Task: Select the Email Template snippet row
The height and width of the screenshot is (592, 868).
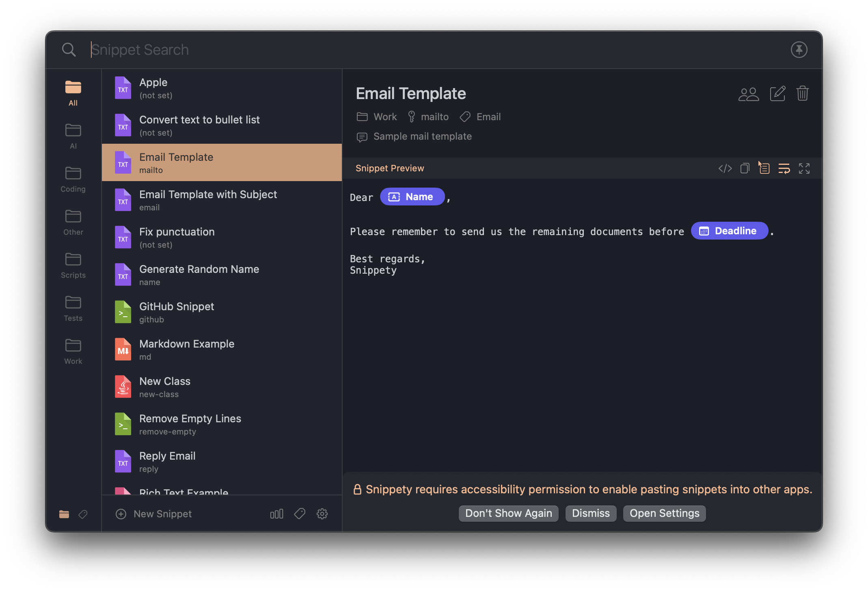Action: tap(222, 162)
